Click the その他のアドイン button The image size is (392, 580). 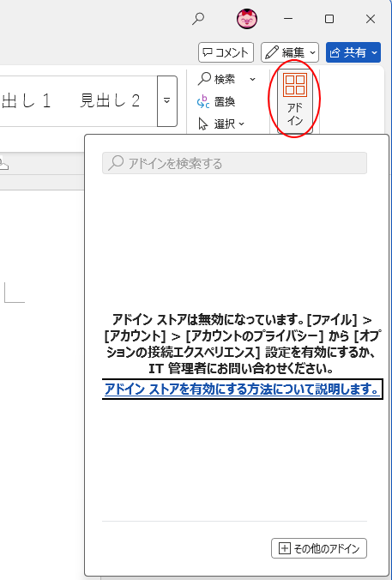319,548
